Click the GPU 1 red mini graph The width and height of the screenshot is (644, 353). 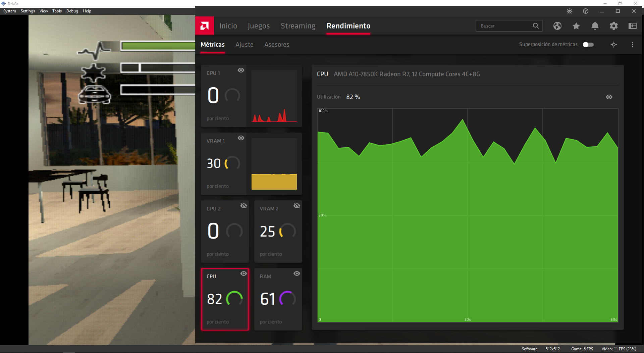coord(274,96)
